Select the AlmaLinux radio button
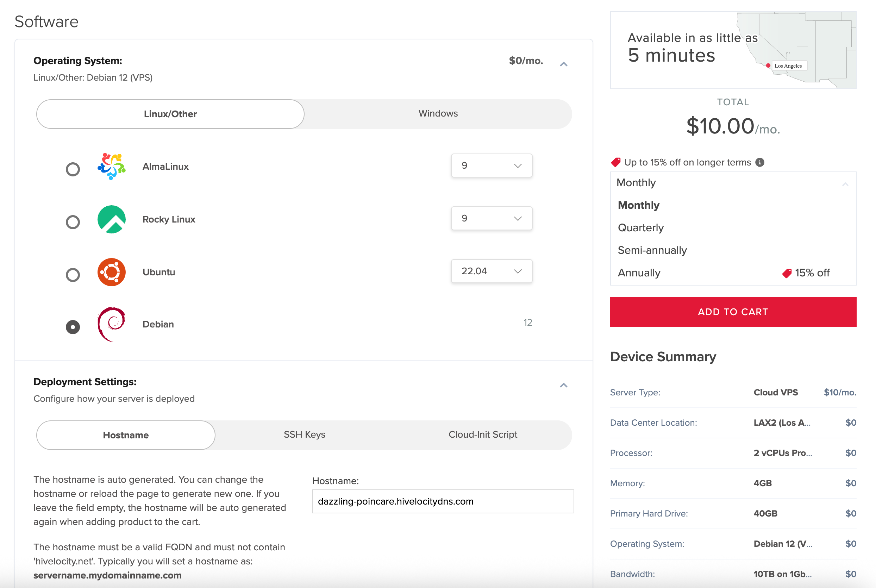 point(73,169)
